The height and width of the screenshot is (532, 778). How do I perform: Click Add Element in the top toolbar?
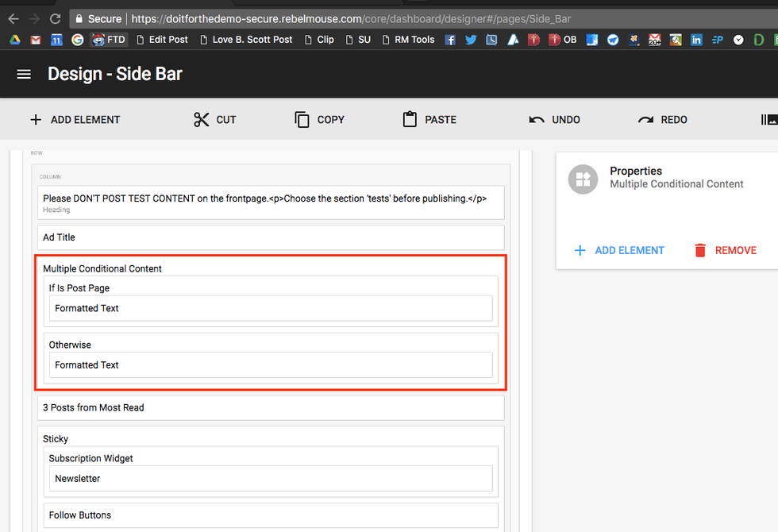(x=75, y=120)
